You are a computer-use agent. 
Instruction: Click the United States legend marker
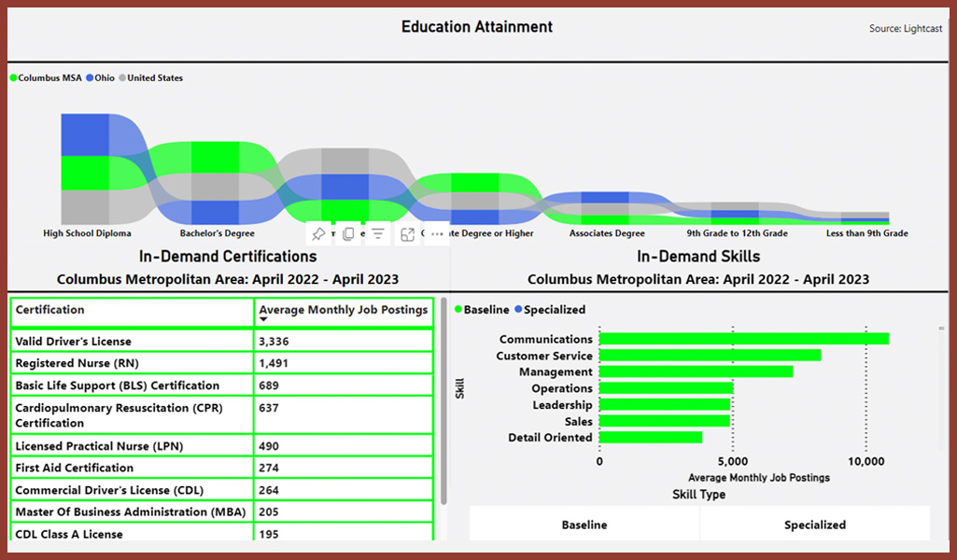click(x=122, y=78)
